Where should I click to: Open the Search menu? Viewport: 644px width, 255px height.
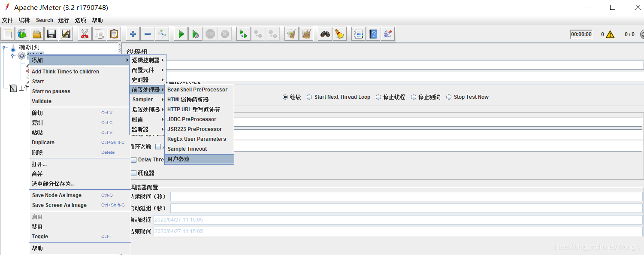coord(44,20)
